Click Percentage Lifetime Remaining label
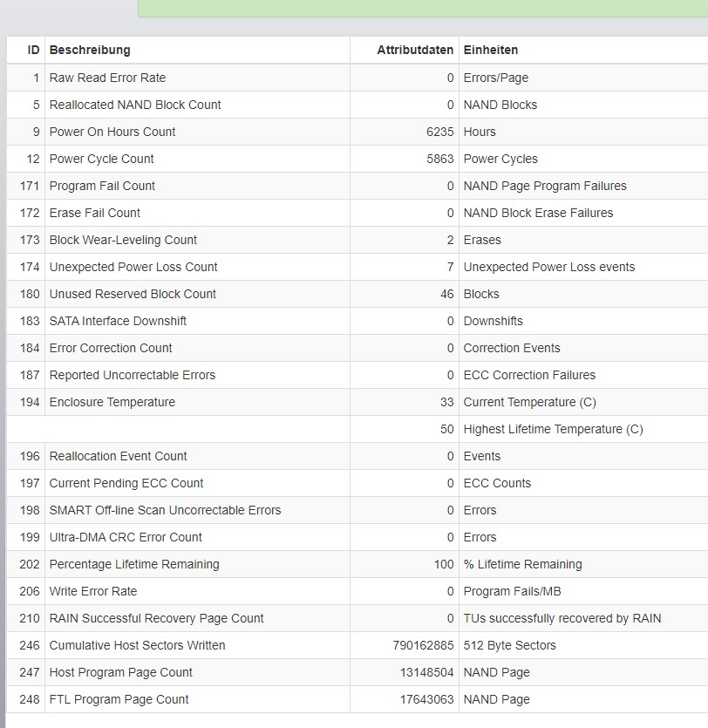The image size is (708, 728). tap(134, 564)
